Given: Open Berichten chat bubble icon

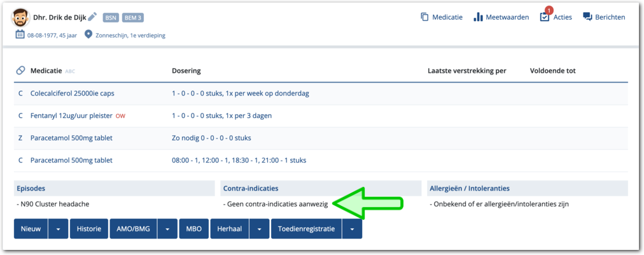Looking at the screenshot, I should pos(587,17).
